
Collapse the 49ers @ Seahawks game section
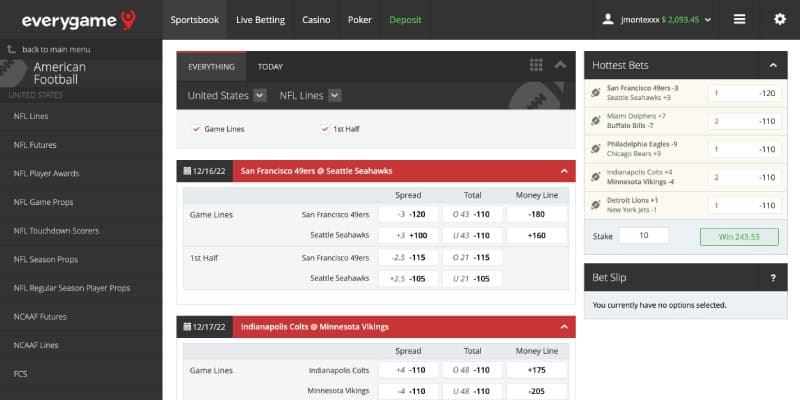[564, 171]
